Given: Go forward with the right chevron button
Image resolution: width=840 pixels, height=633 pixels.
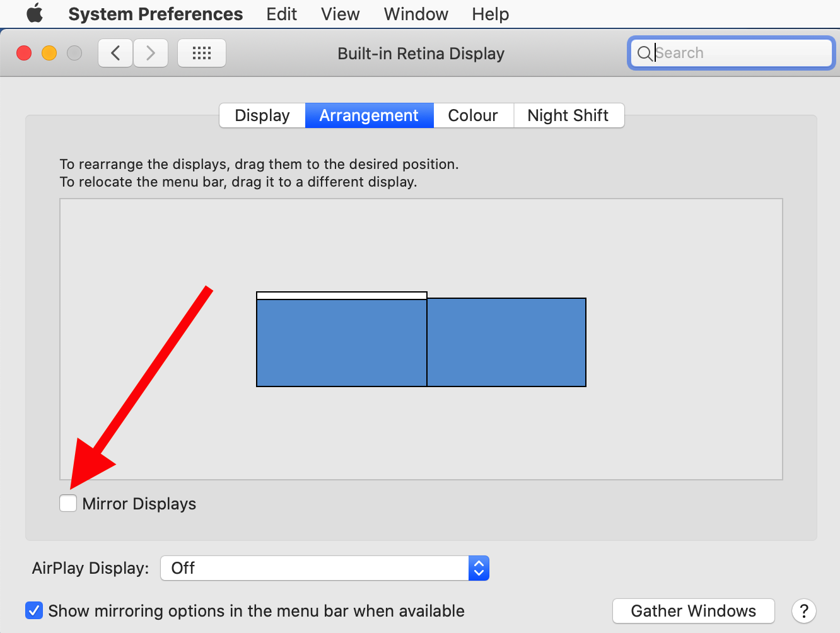Looking at the screenshot, I should point(151,53).
